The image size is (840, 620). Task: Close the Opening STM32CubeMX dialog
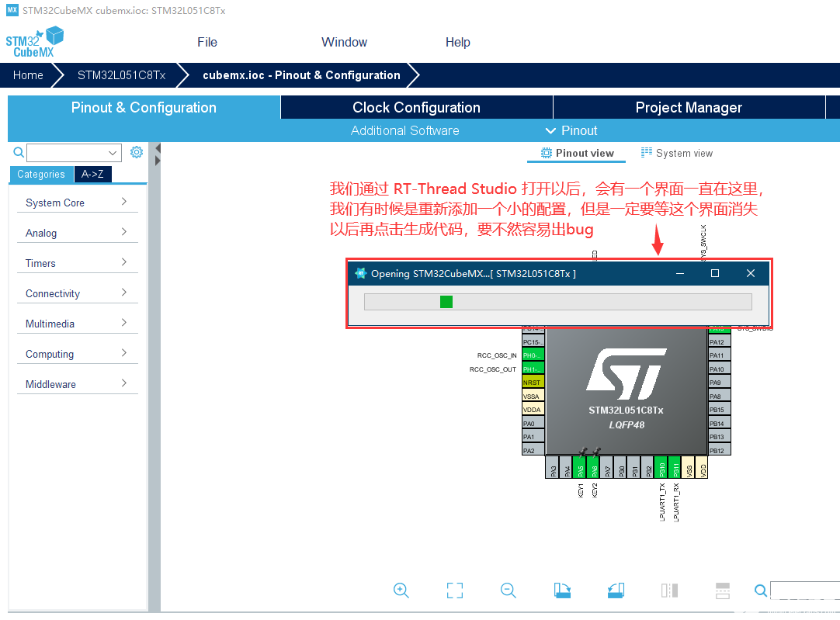(x=751, y=273)
